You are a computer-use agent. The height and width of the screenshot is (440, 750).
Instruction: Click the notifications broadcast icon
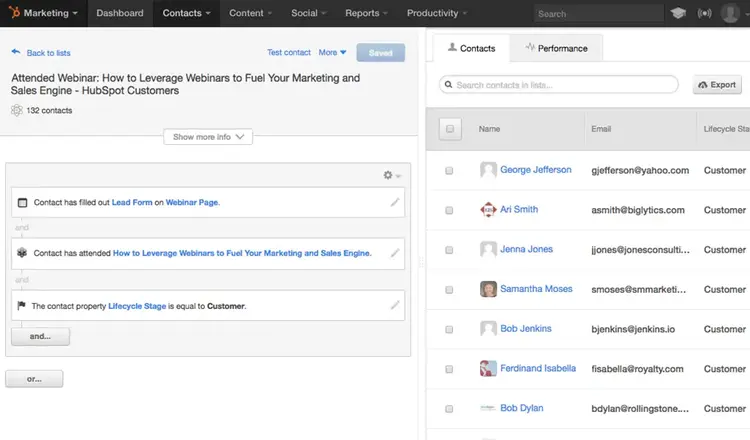tap(704, 13)
